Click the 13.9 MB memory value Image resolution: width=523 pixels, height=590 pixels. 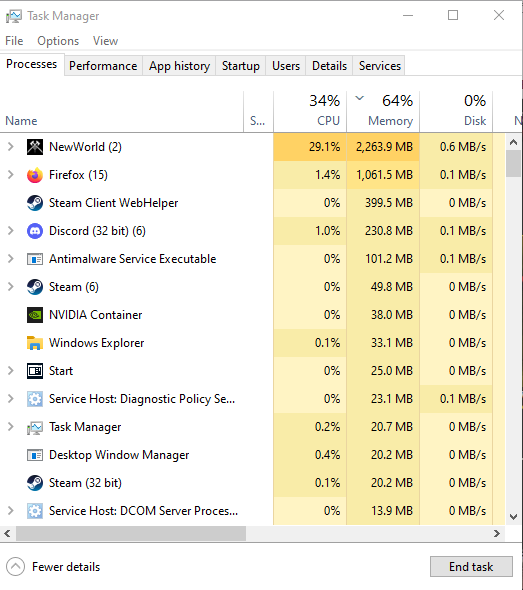392,511
